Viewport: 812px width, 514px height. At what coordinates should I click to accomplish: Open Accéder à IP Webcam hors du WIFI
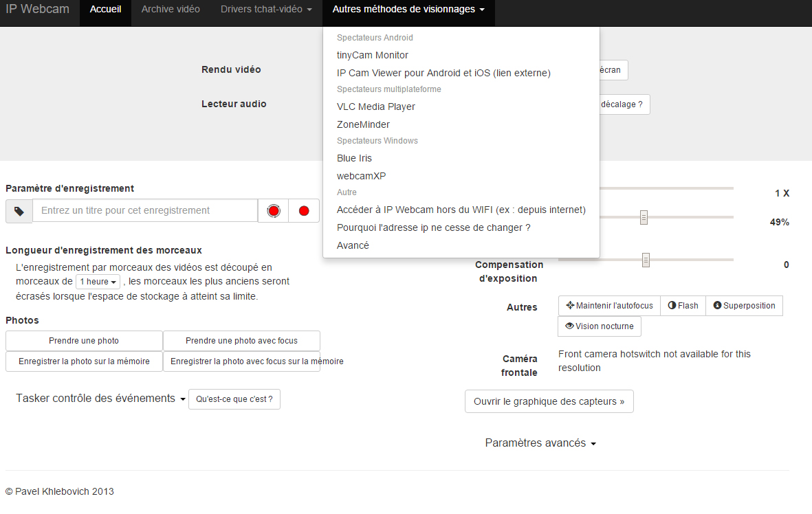[461, 210]
